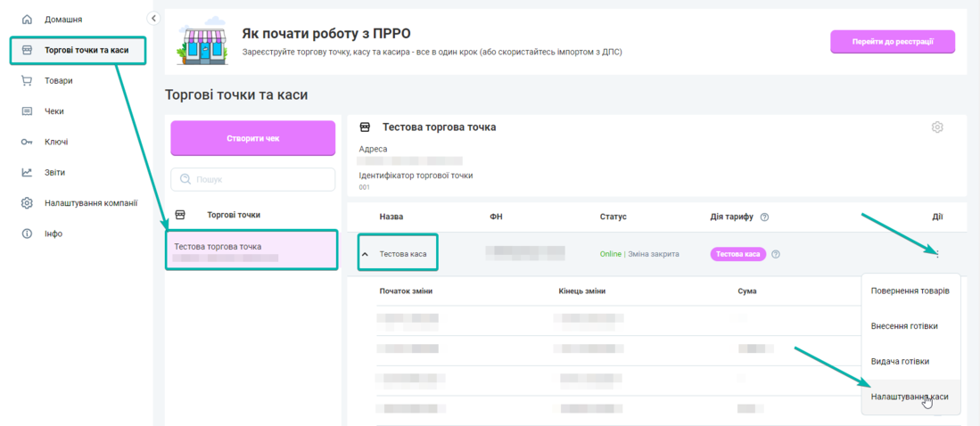The image size is (980, 426).
Task: Click the three-dot actions icon for Тестова каса
Action: [x=937, y=254]
